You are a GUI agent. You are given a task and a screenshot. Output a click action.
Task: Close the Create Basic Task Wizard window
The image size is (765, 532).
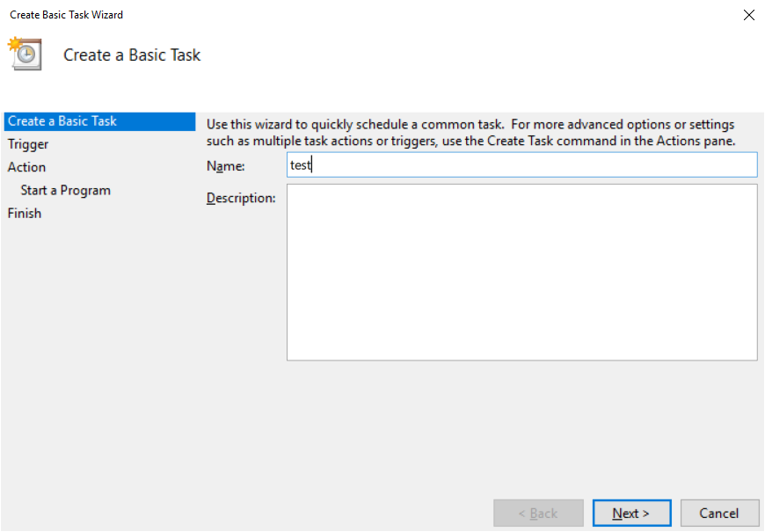pyautogui.click(x=748, y=14)
